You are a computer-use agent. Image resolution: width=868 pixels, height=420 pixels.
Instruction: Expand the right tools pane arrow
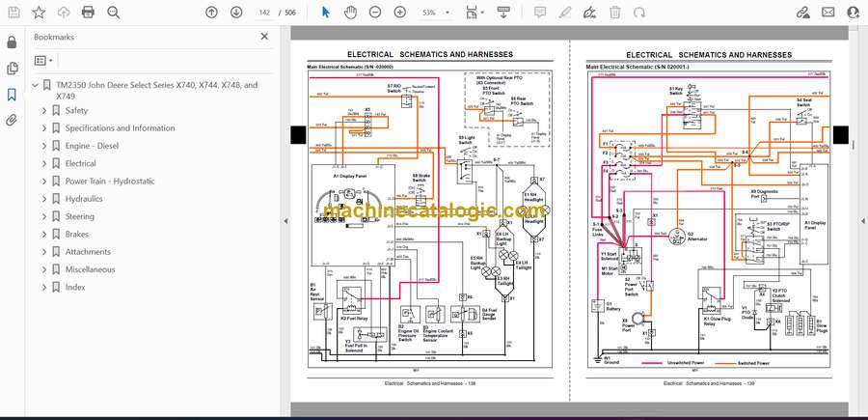(x=863, y=221)
